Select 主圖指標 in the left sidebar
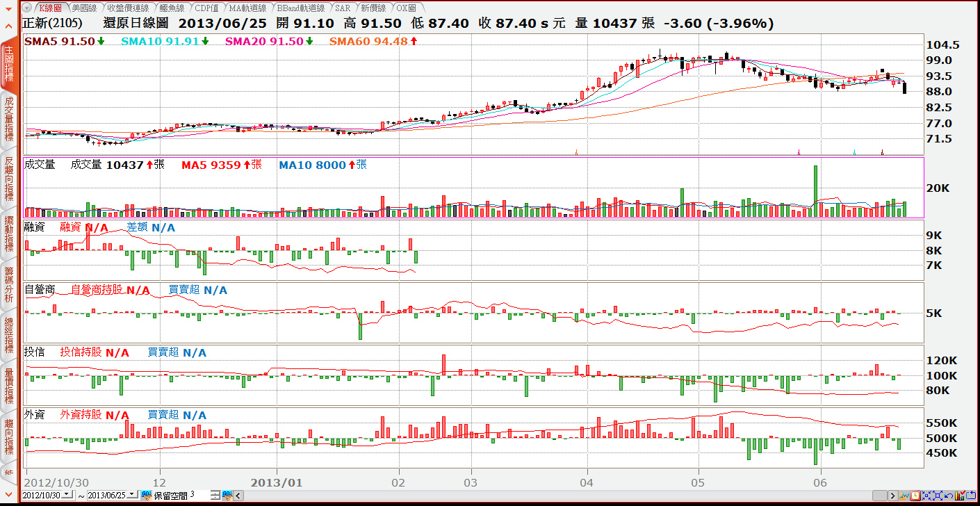This screenshot has width=980, height=506. point(8,64)
